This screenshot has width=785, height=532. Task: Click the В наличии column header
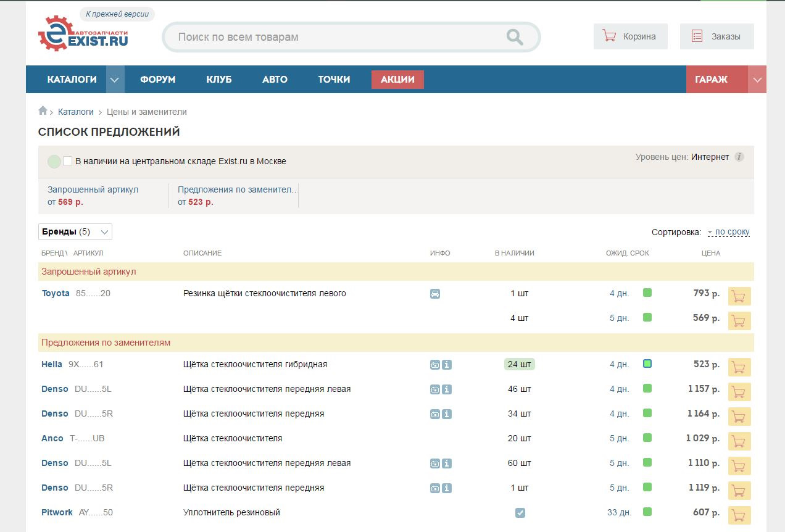point(515,253)
